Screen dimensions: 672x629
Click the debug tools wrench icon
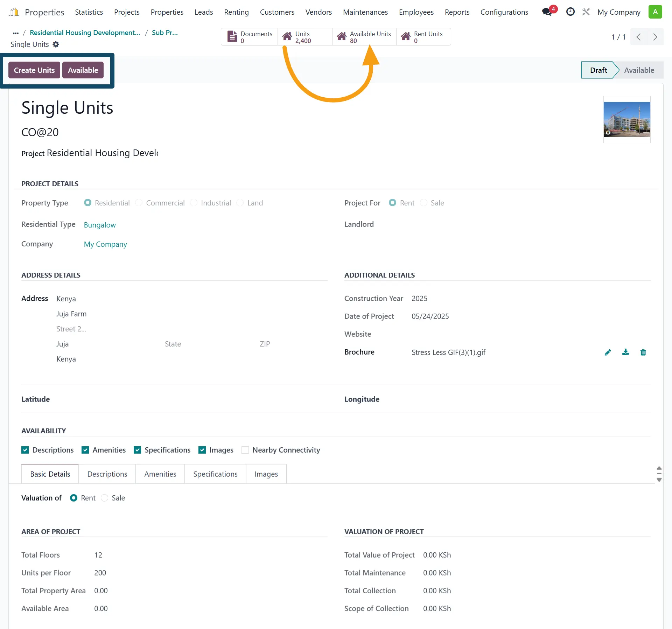pos(586,12)
